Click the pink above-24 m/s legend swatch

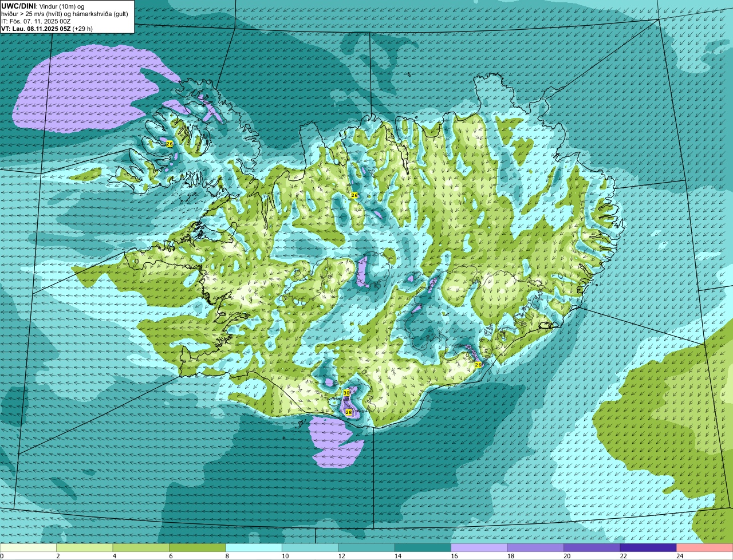[704, 548]
